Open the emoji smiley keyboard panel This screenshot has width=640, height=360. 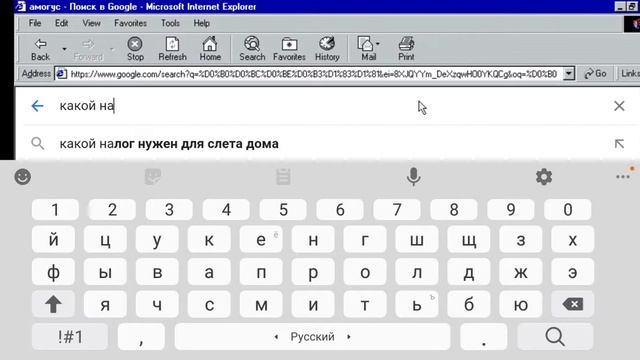coord(23,177)
